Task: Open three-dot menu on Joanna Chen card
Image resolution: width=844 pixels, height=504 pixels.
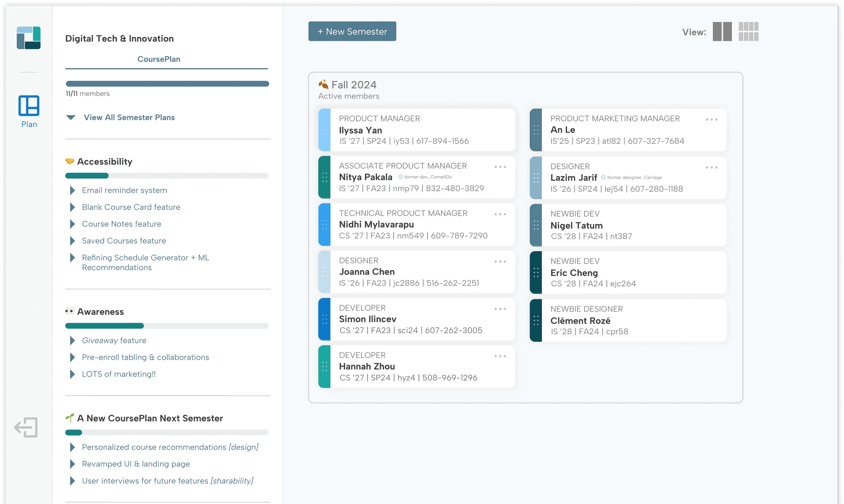Action: point(500,262)
